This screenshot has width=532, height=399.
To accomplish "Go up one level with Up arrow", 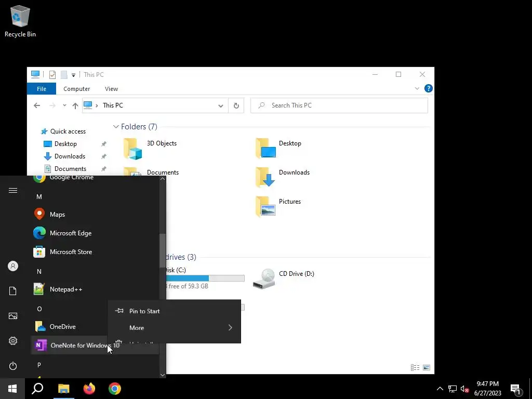I will (x=75, y=105).
